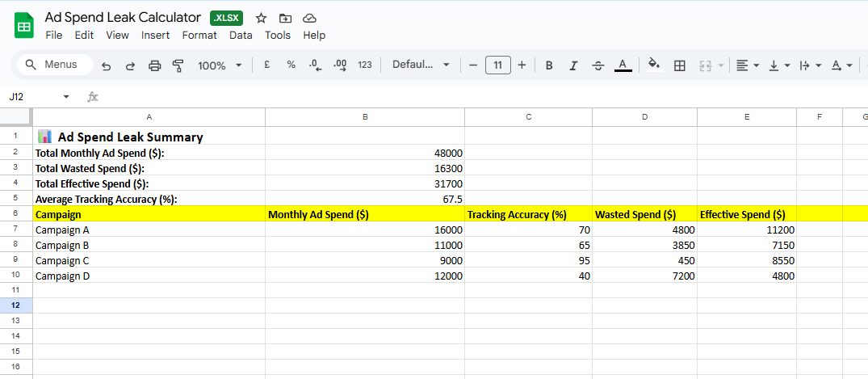
Task: Open the Tools menu
Action: 277,35
